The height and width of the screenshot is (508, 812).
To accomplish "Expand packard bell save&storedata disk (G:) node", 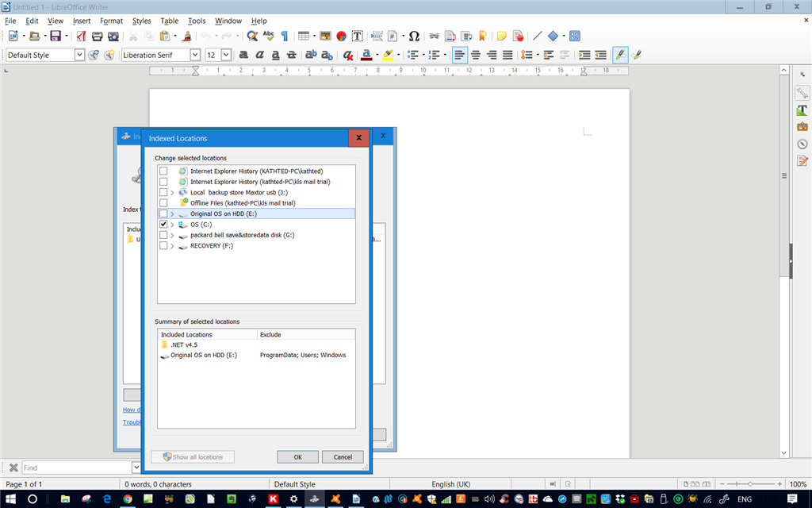I will click(172, 235).
